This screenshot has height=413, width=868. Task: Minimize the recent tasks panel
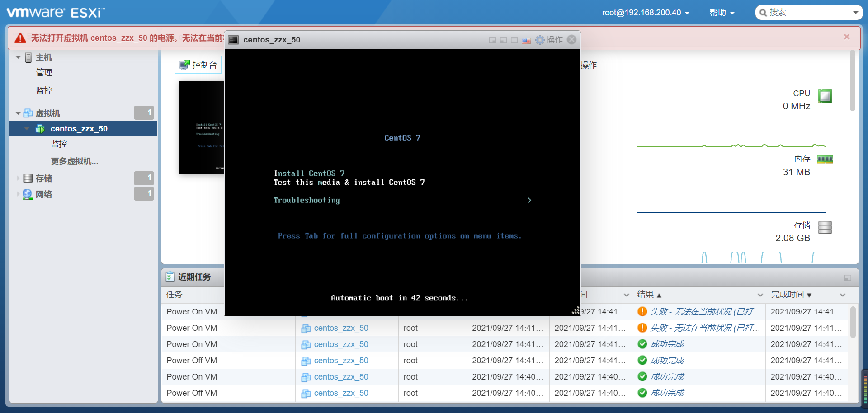click(848, 278)
